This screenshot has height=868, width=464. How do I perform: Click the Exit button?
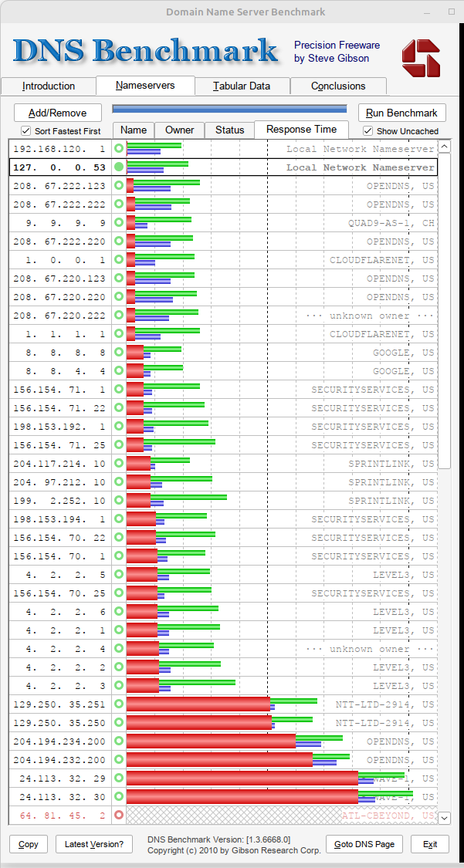[x=430, y=844]
